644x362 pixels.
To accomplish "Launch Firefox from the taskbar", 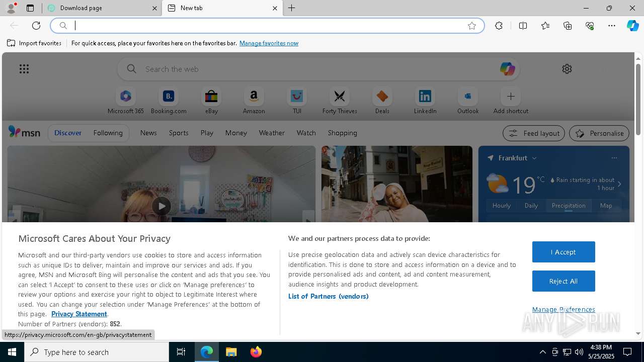I will (256, 352).
